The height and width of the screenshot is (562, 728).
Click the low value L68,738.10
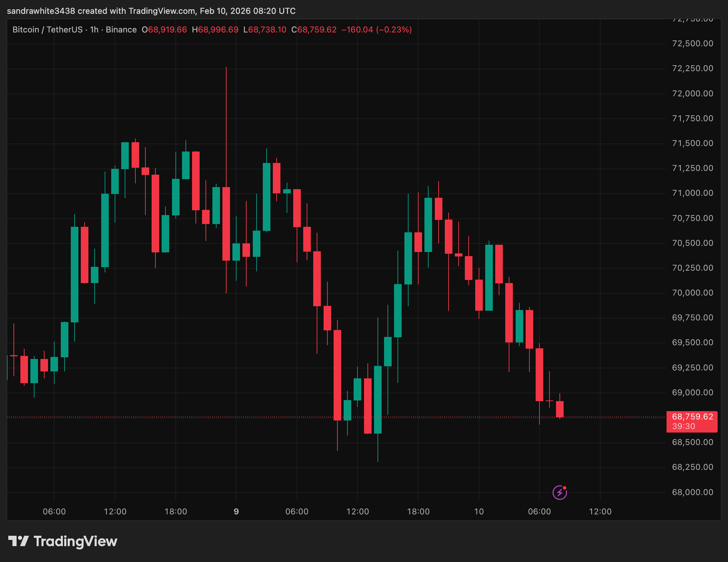point(265,30)
